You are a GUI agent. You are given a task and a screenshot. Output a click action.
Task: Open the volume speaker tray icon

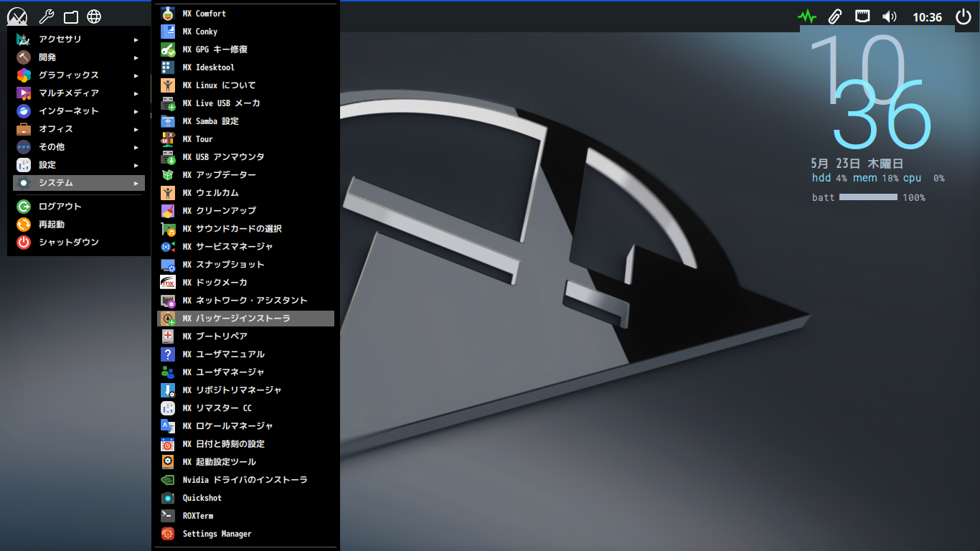[x=890, y=17]
